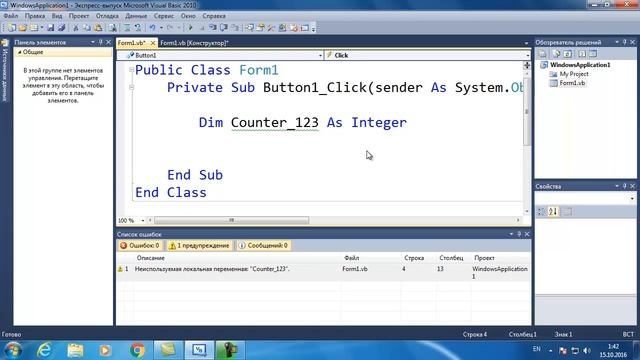
Task: Click the Paste toolbar icon
Action: click(98, 28)
